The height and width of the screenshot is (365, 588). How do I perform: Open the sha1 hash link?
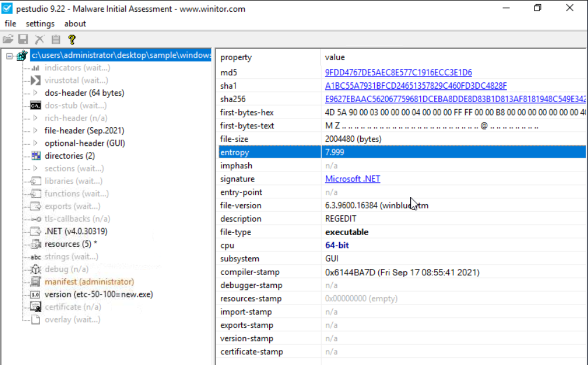coord(416,86)
